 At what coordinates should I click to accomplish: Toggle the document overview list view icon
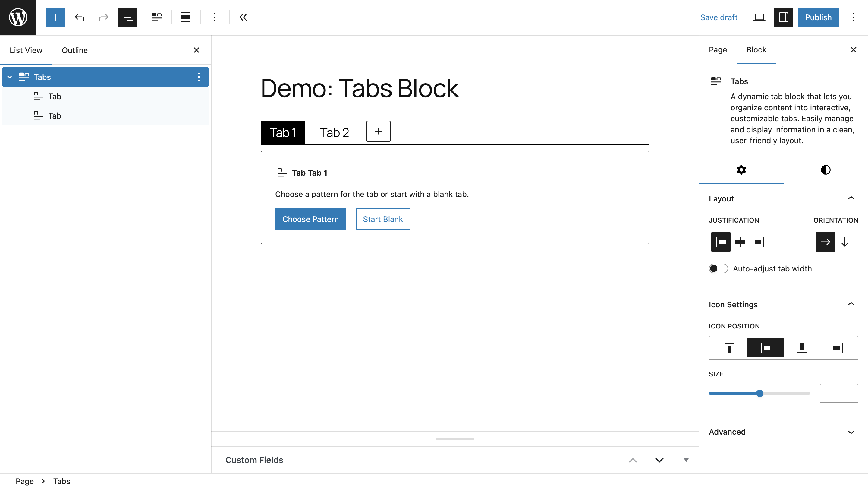point(127,17)
